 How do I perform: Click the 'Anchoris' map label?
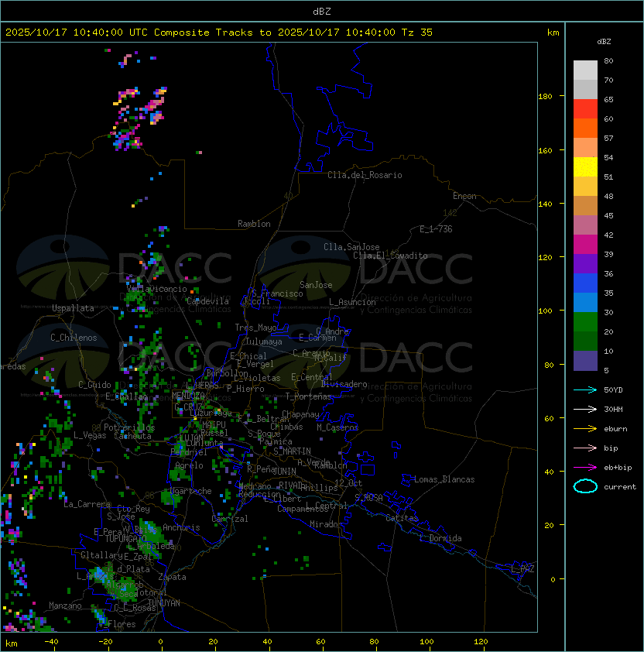(181, 527)
